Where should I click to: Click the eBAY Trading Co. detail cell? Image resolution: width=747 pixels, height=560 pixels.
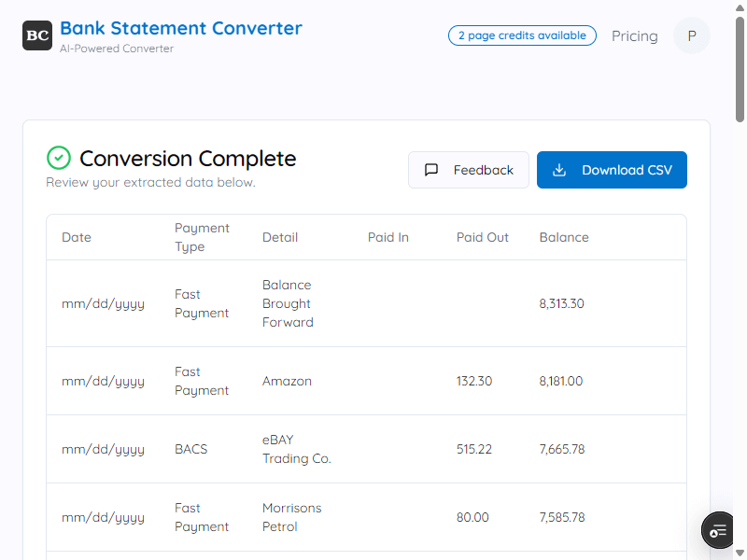(x=297, y=449)
